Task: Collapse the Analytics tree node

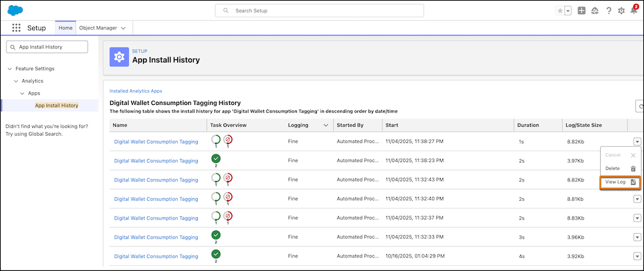Action: click(16, 81)
